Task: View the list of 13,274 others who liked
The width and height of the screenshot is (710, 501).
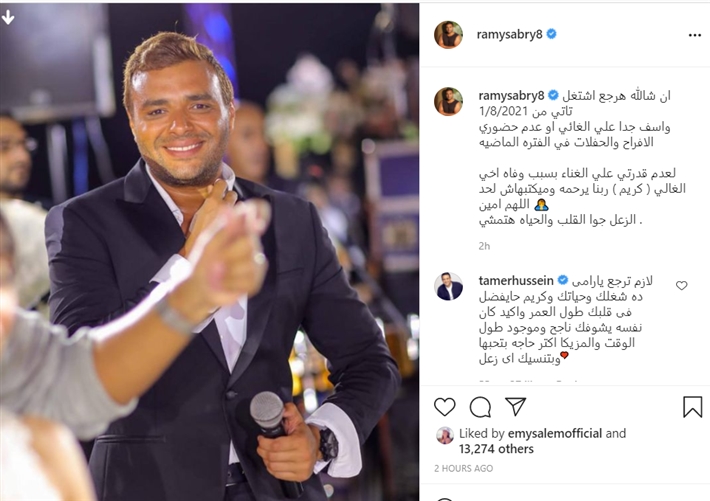Action: 496,449
